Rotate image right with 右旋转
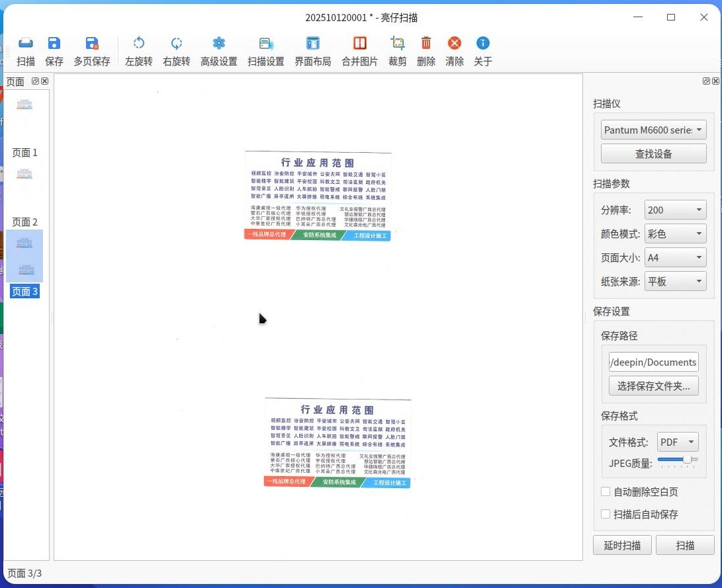Image resolution: width=722 pixels, height=588 pixels. 176,51
